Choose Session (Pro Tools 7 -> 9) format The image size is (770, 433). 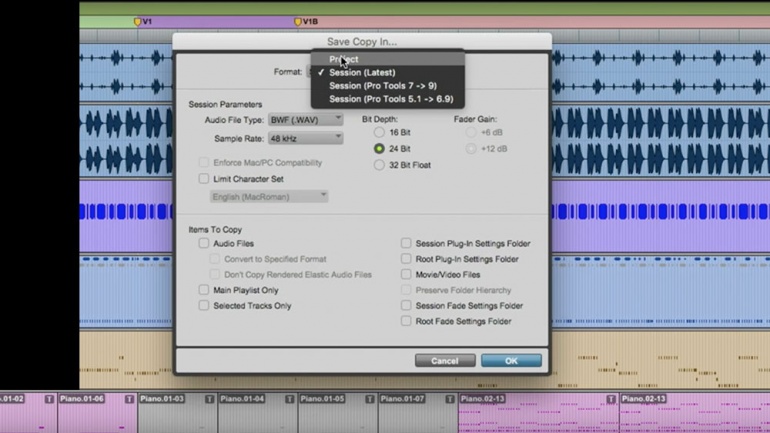pos(382,86)
